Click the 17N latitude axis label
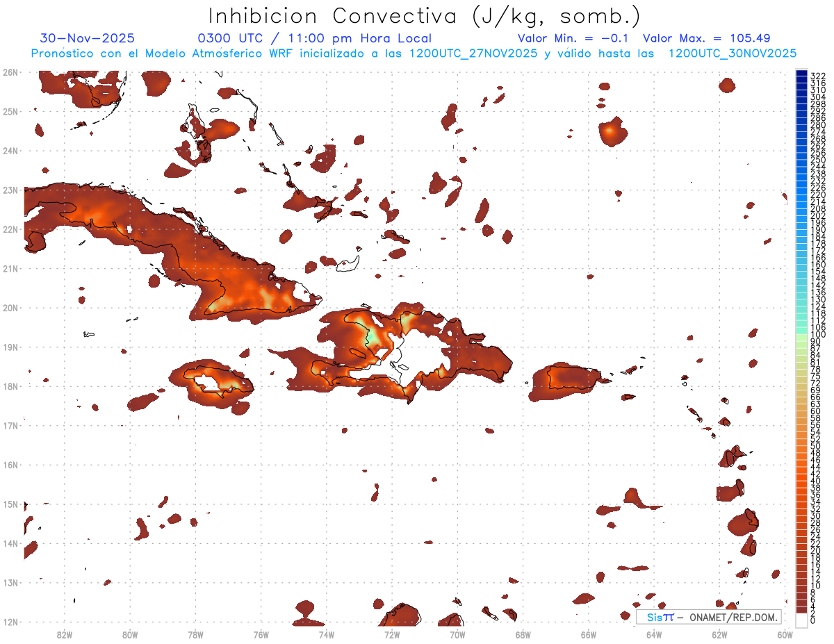 pyautogui.click(x=10, y=425)
